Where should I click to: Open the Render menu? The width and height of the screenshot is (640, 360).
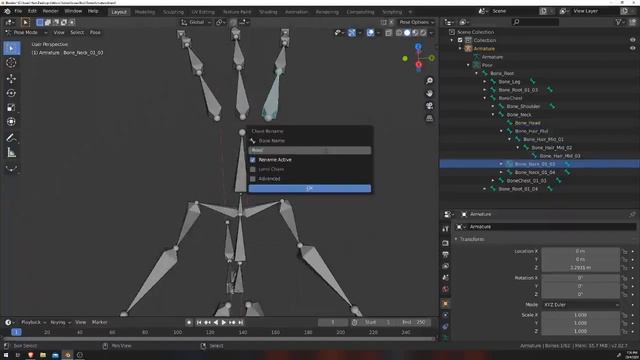(51, 11)
